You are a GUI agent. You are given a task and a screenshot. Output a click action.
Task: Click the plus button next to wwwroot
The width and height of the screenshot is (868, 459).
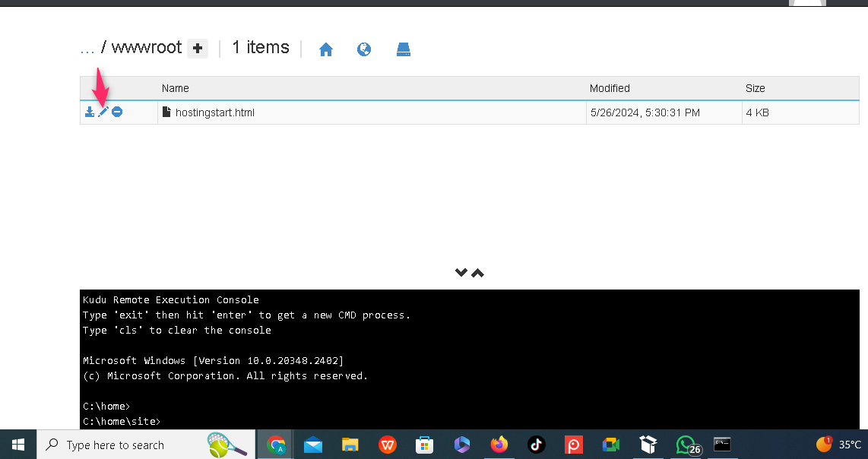(198, 49)
